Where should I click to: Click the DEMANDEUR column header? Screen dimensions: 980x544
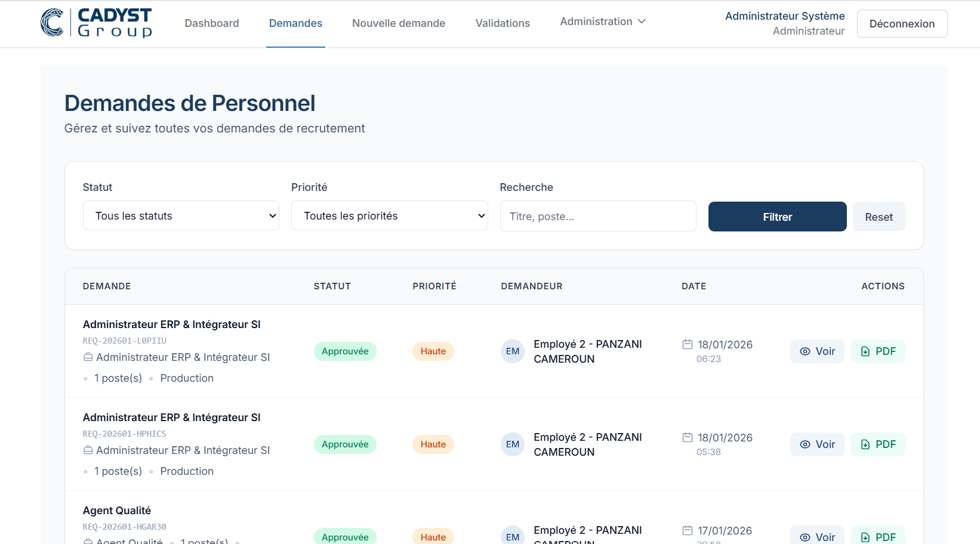(x=532, y=286)
